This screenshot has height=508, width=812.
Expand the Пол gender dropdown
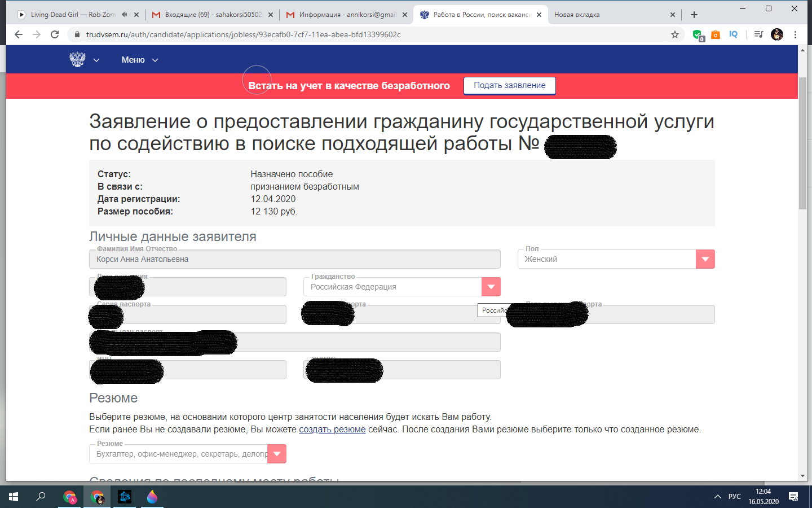[705, 259]
